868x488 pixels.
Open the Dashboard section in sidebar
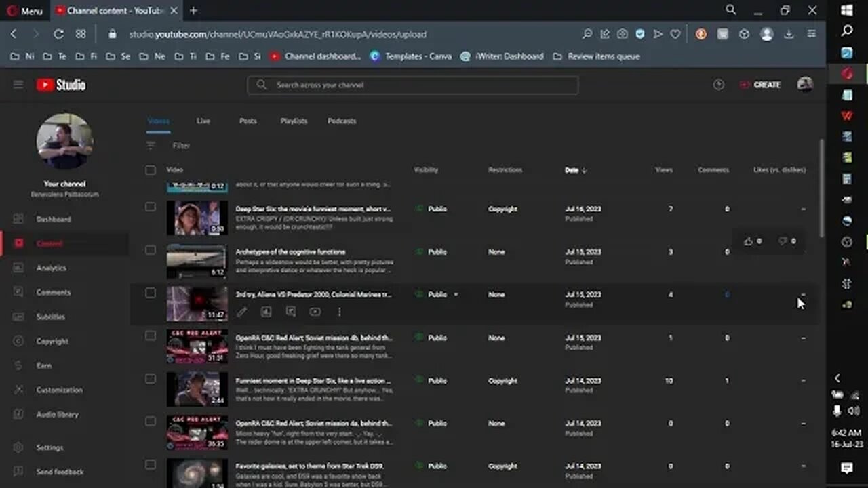pyautogui.click(x=54, y=219)
